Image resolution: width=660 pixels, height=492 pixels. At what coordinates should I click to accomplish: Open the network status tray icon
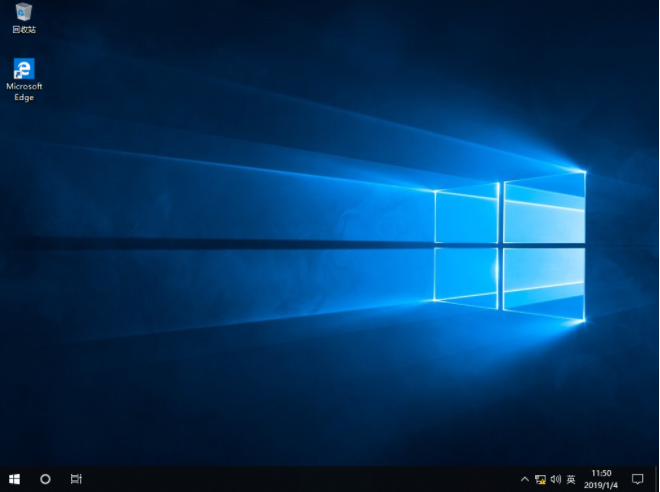(x=540, y=480)
